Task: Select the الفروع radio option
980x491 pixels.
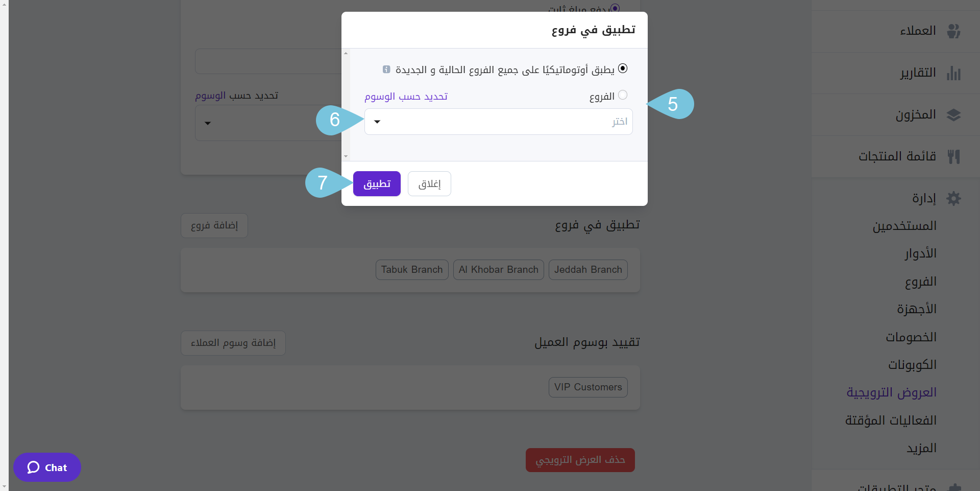Action: 623,95
